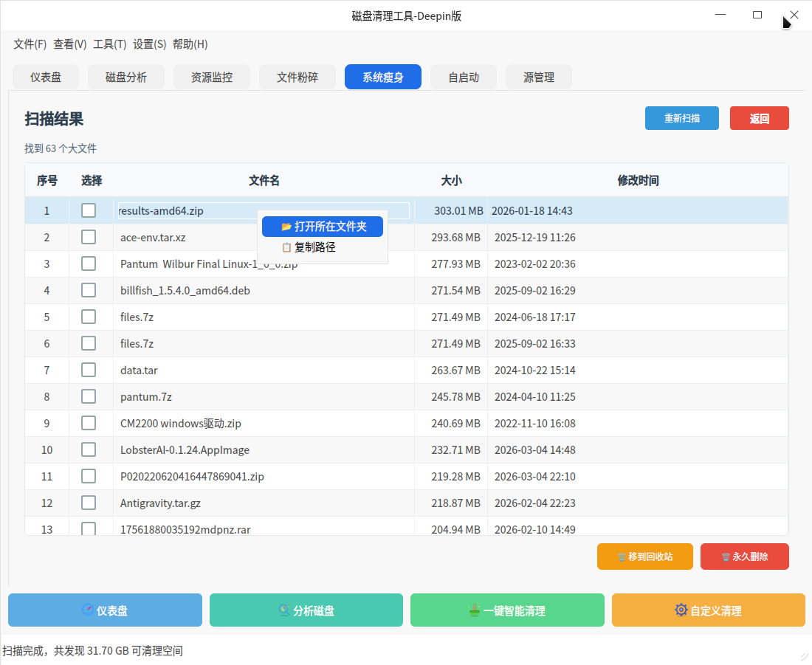
Task: Click the magnifier icon on 分析磁盘 button
Action: [x=283, y=610]
